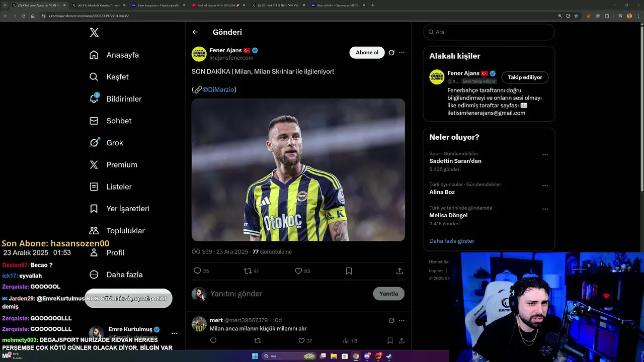Reply to mert's comment
Screen dimensions: 644x362
(213, 341)
